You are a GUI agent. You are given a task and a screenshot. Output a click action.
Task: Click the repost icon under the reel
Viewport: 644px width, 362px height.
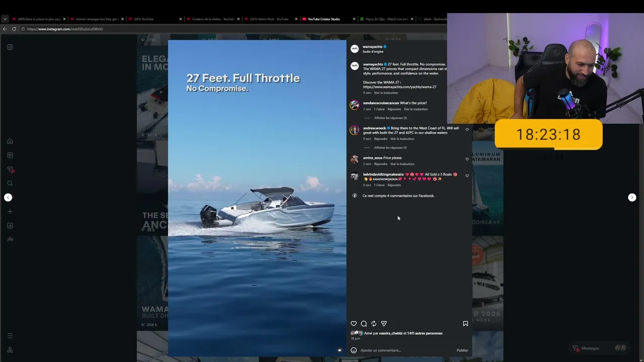(374, 324)
